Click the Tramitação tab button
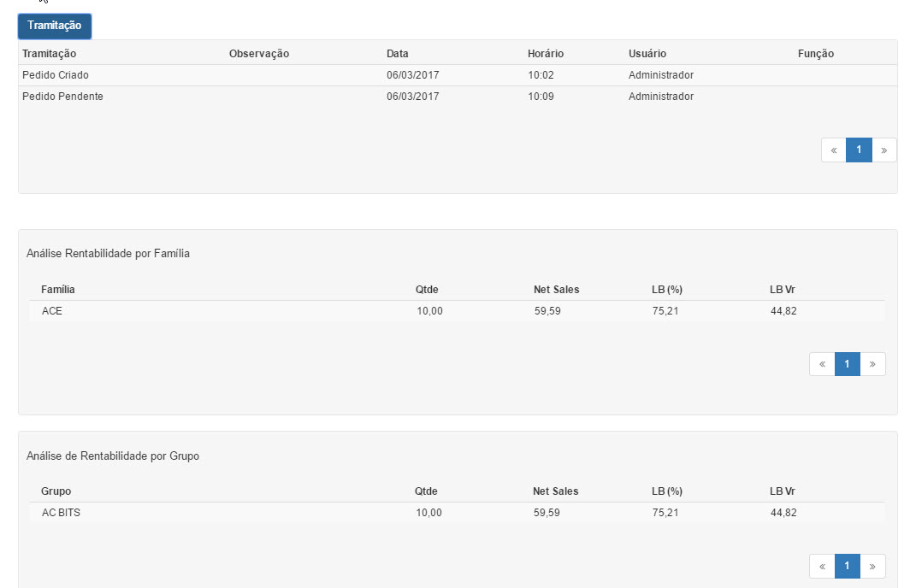Viewport: 910px width, 588px height. [55, 26]
